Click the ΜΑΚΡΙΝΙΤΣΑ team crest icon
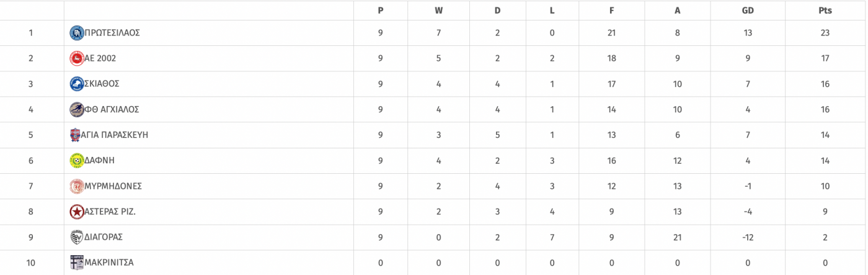 pos(76,263)
